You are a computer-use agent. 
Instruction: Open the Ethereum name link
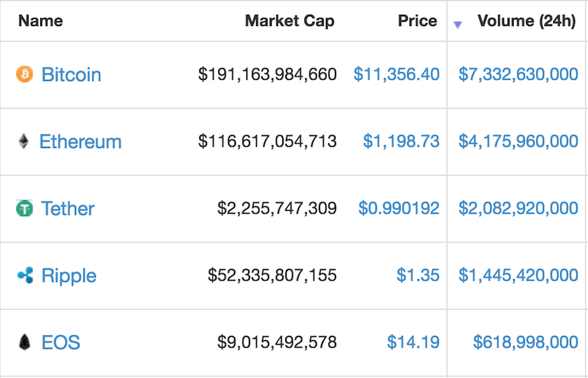pyautogui.click(x=80, y=142)
